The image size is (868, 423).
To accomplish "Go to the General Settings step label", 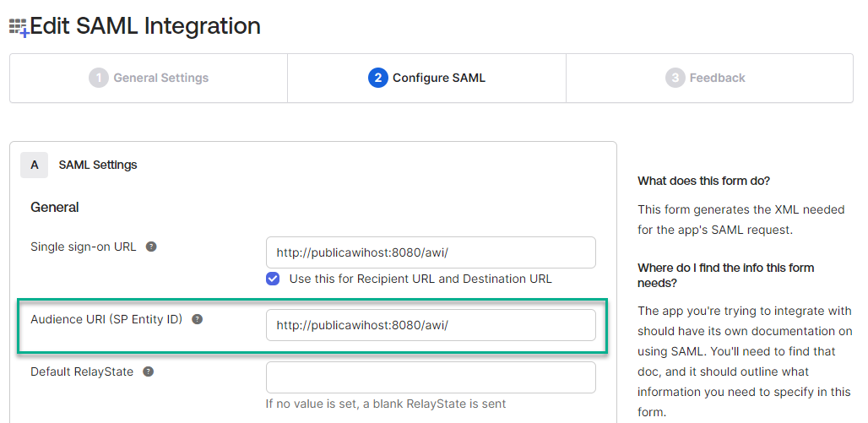I will click(x=160, y=78).
